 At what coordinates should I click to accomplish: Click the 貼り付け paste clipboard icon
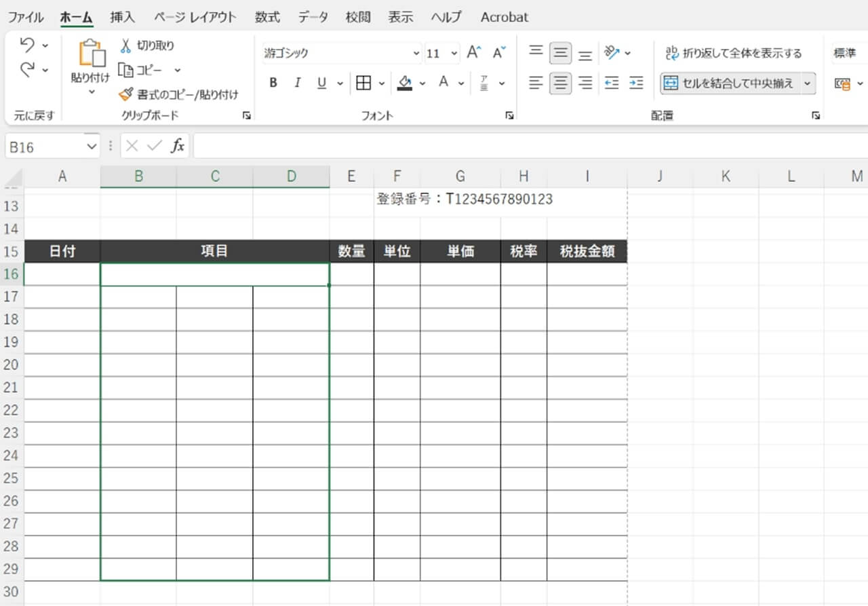click(x=92, y=54)
